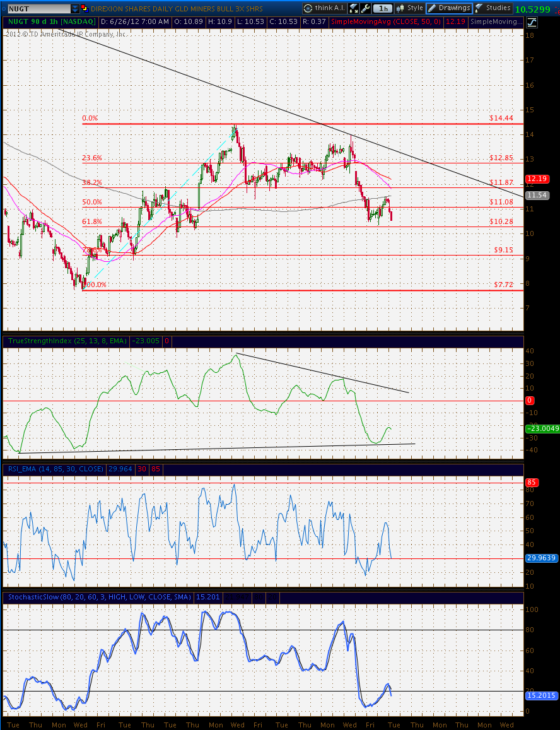This screenshot has height=730, width=560.
Task: Click the colored link squares icon next to symbol
Action: [85, 8]
